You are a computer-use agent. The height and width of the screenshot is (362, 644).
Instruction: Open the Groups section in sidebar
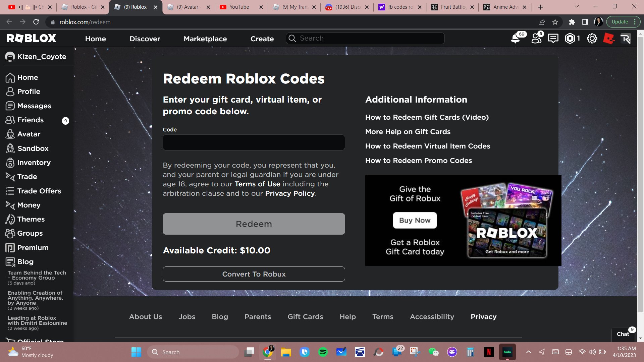pos(30,233)
